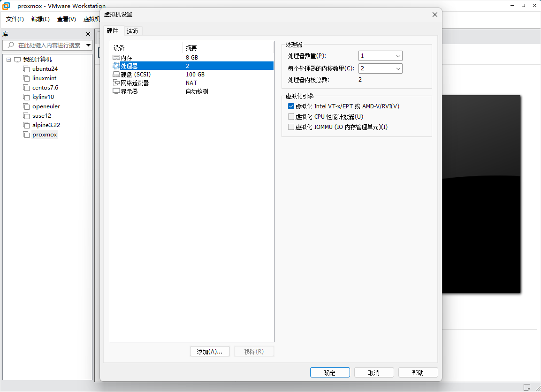
Task: Open the processor count (处理器数量) dropdown
Action: coord(380,56)
